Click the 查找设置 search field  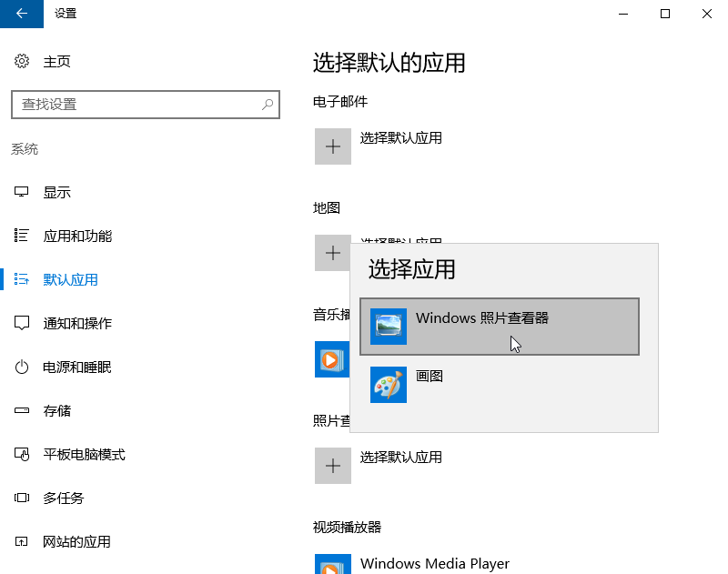click(136, 105)
